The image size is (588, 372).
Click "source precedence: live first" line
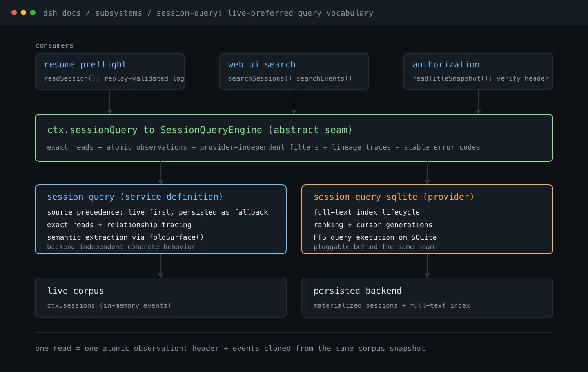coord(158,212)
